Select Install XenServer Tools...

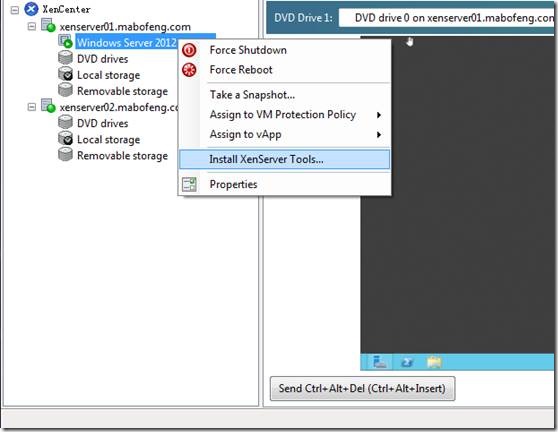[285, 159]
